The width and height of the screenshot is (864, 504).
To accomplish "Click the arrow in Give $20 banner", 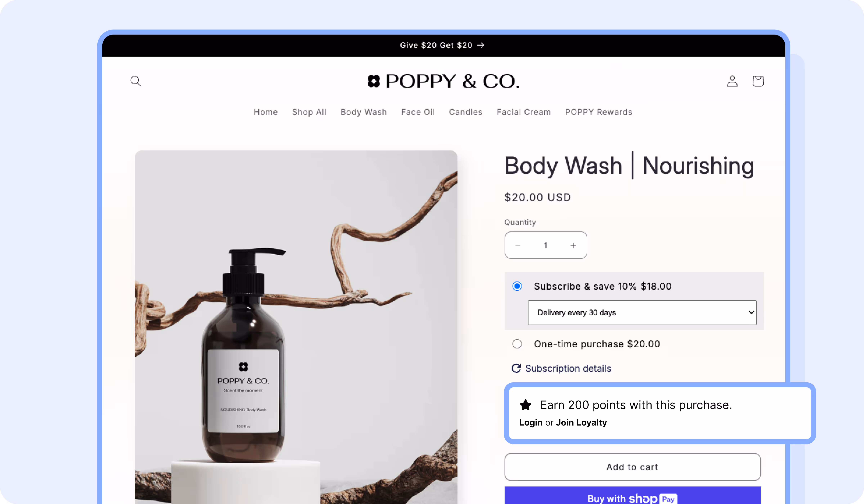I will point(481,45).
